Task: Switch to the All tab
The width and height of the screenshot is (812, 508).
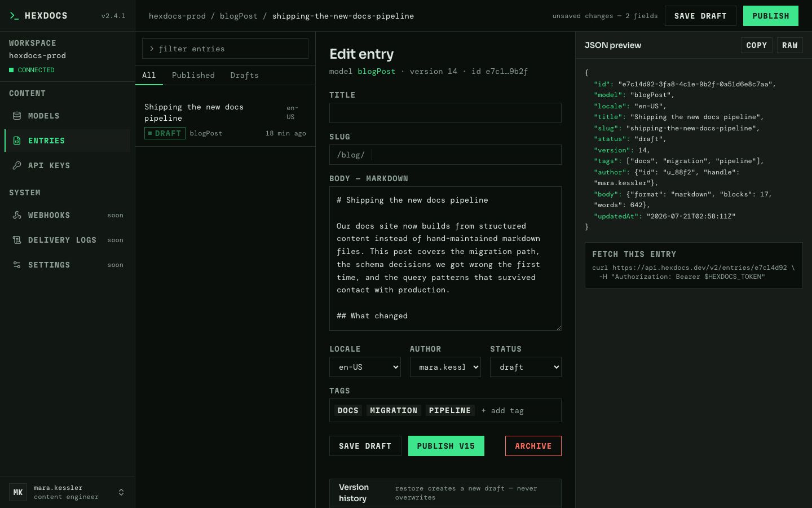Action: click(x=149, y=75)
